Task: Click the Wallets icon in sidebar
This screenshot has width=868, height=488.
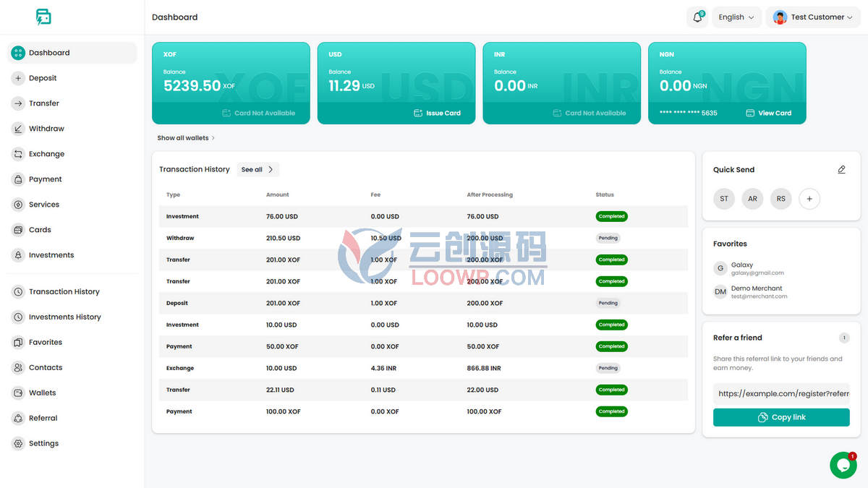Action: (18, 393)
